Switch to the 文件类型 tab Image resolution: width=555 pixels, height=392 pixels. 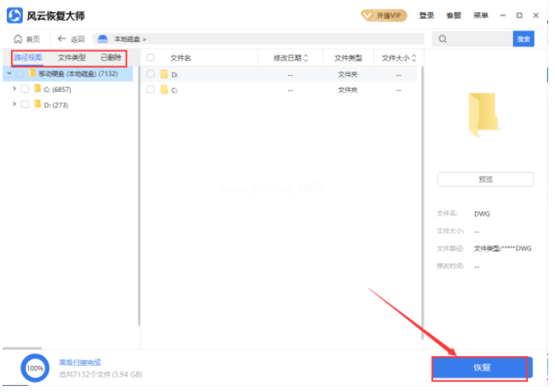tap(72, 57)
